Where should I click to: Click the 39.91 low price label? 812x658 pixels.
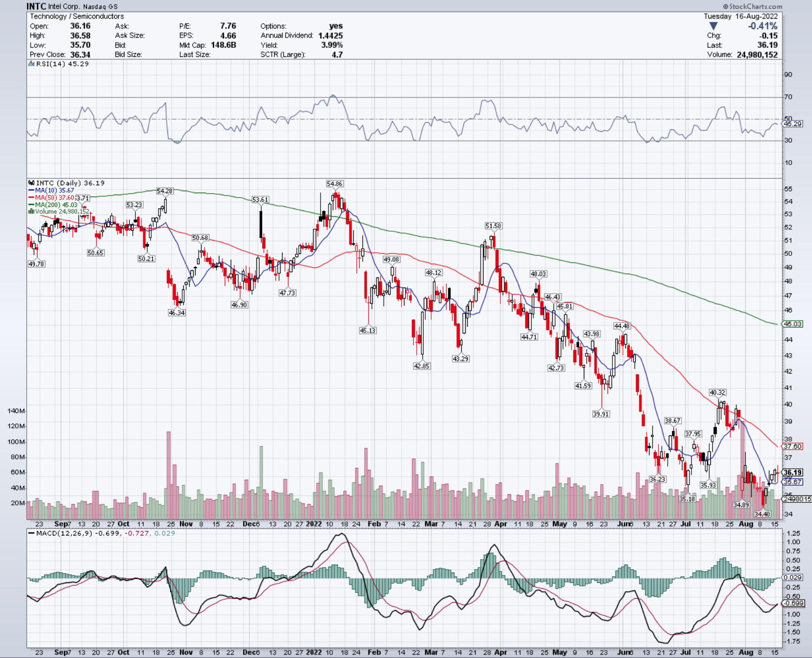pyautogui.click(x=601, y=414)
